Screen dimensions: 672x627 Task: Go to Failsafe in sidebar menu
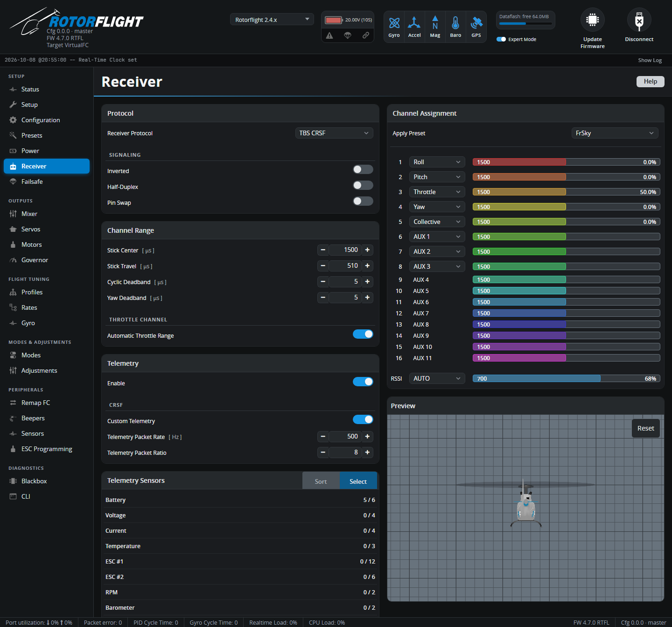(x=47, y=181)
